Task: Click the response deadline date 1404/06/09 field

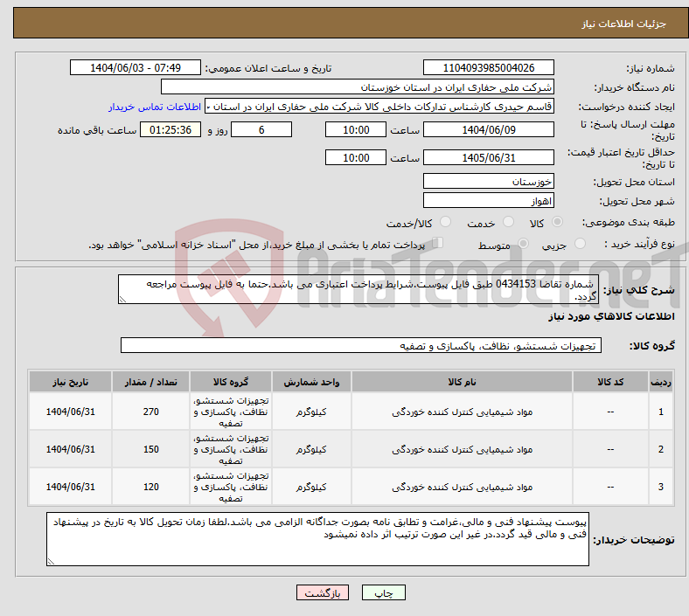Action: tap(488, 129)
